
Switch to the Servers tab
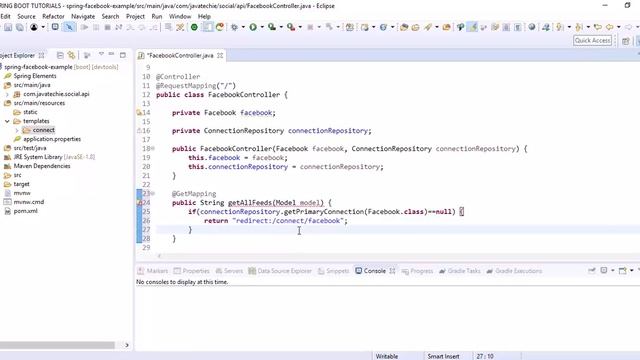pos(229,271)
